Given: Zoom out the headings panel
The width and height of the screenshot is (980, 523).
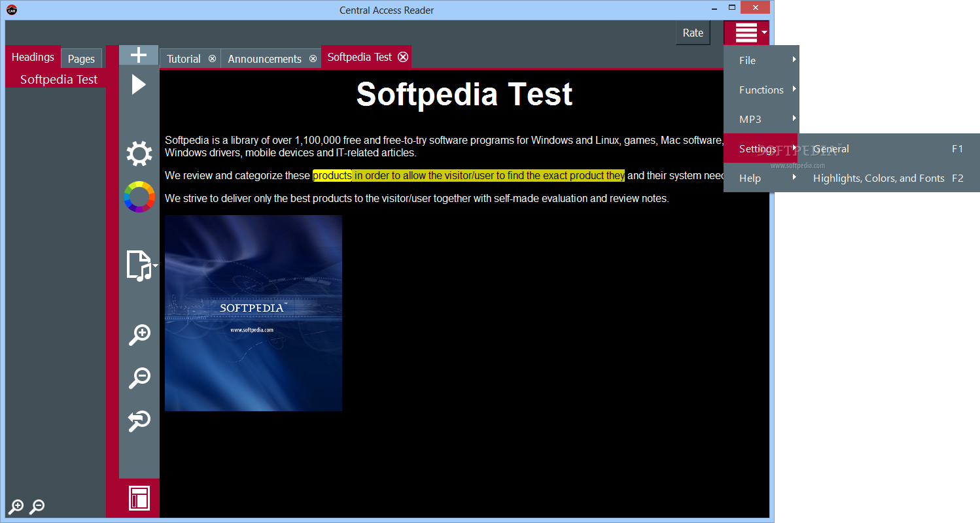Looking at the screenshot, I should click(37, 507).
